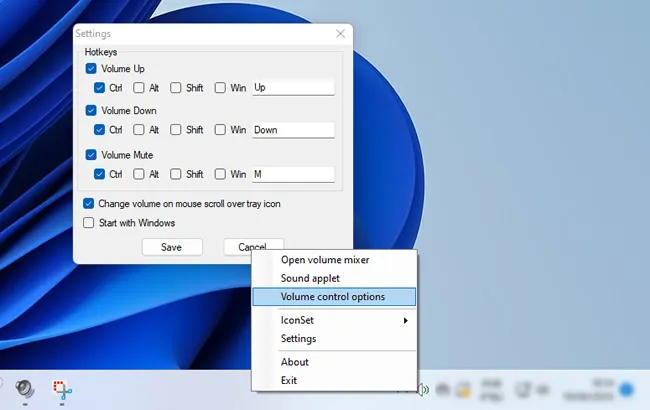Check Shift modifier for Volume Down
The image size is (650, 410).
coord(176,129)
